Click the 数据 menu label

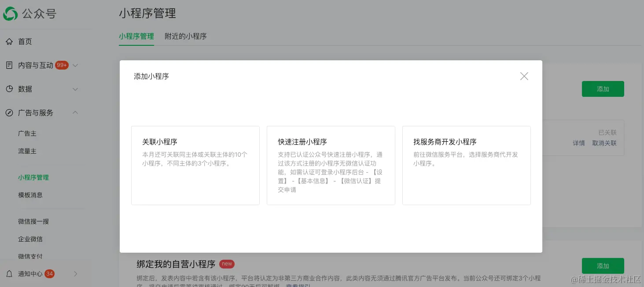click(25, 89)
